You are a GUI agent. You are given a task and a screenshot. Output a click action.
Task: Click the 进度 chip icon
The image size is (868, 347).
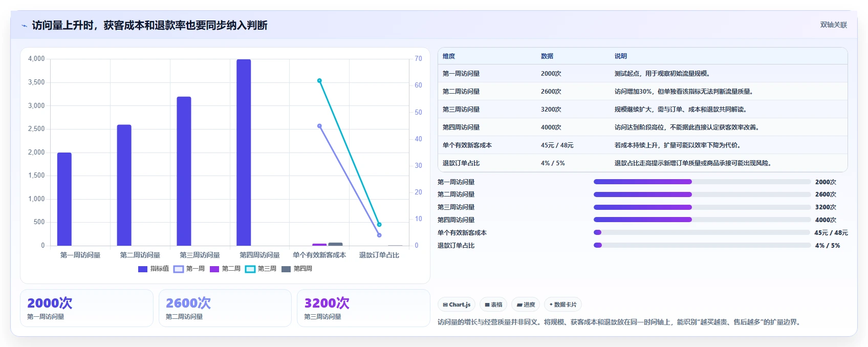tap(519, 305)
